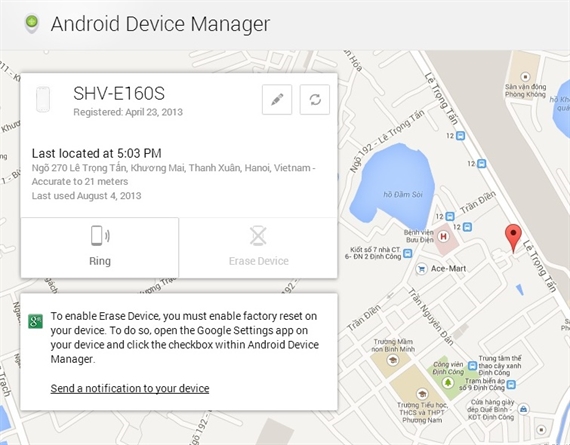The height and width of the screenshot is (445, 570).
Task: Refresh device location with circular arrows icon
Action: click(315, 100)
